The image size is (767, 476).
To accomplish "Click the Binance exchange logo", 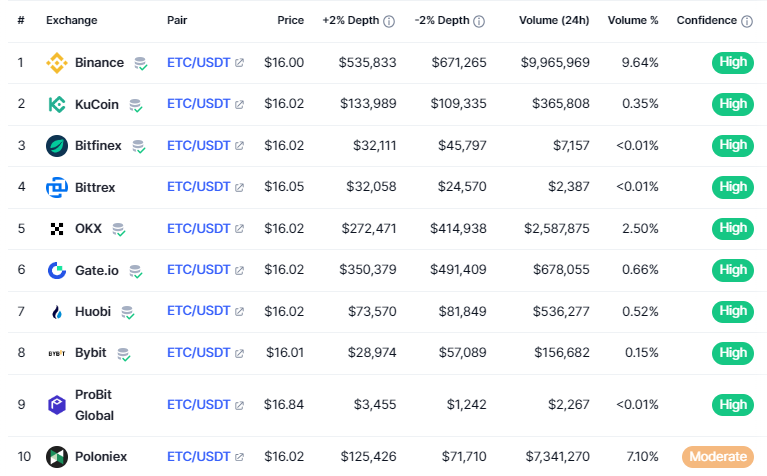I will (x=57, y=63).
